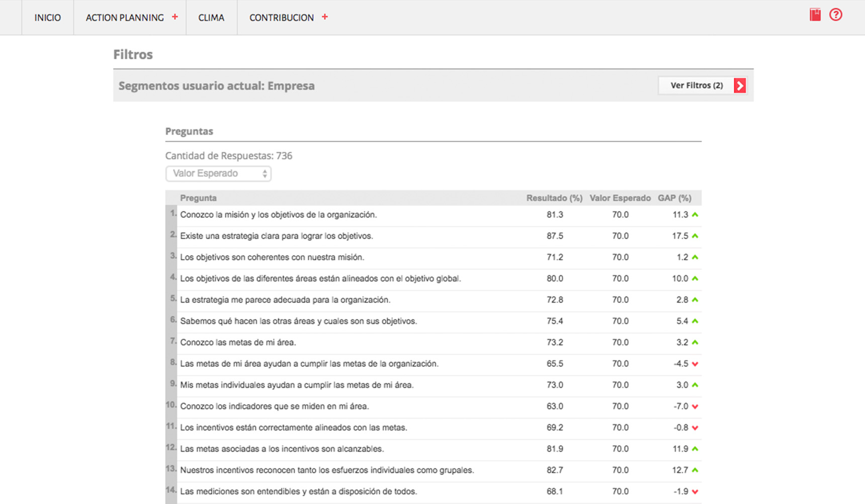The height and width of the screenshot is (504, 865).
Task: Click the Pregunta column header
Action: (x=198, y=198)
